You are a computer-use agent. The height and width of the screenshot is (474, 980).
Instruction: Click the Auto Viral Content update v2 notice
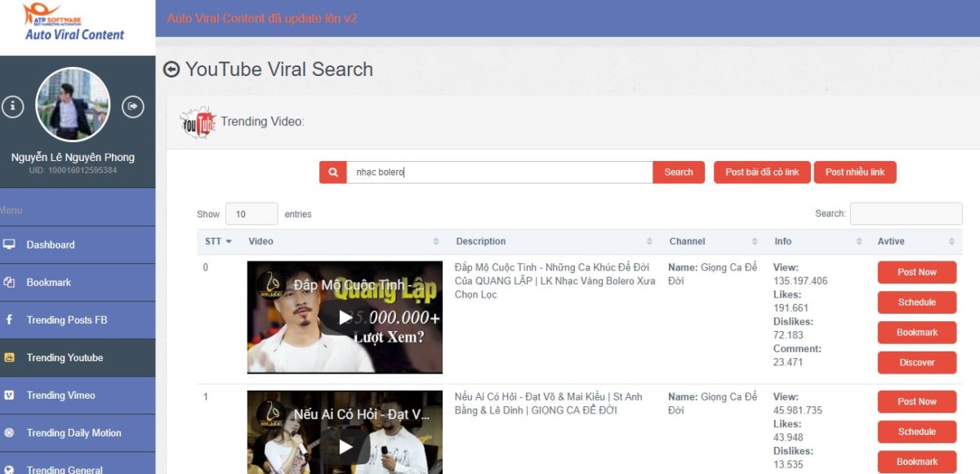coord(262,18)
